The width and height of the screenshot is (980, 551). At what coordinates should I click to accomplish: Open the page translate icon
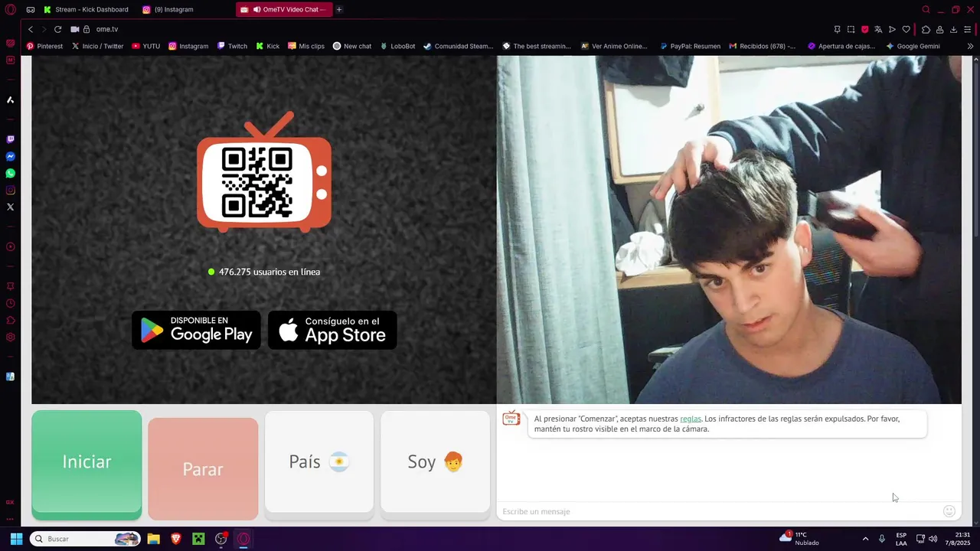click(x=878, y=29)
